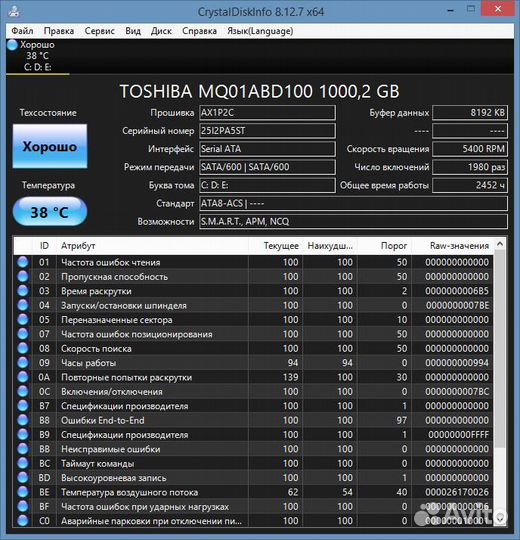Viewport: 520px width, 540px height.
Task: Open the Сервис menu
Action: 100,31
